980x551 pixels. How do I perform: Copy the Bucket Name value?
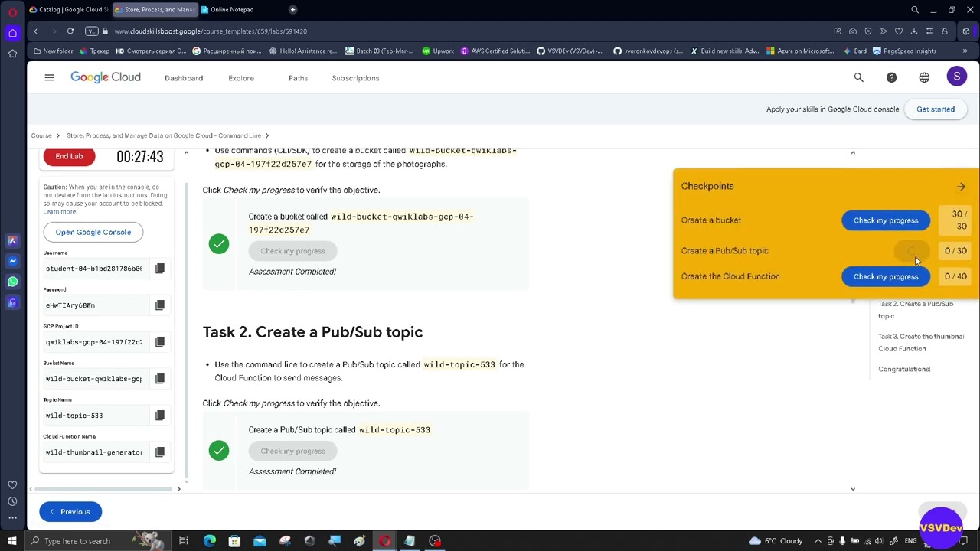pyautogui.click(x=160, y=379)
